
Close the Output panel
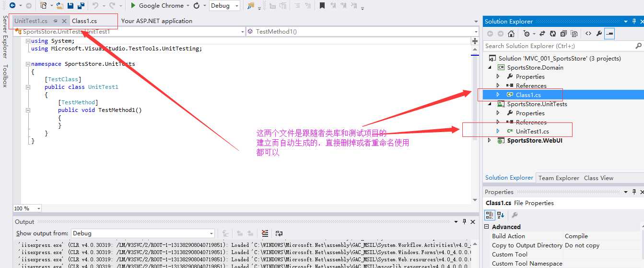click(x=474, y=222)
